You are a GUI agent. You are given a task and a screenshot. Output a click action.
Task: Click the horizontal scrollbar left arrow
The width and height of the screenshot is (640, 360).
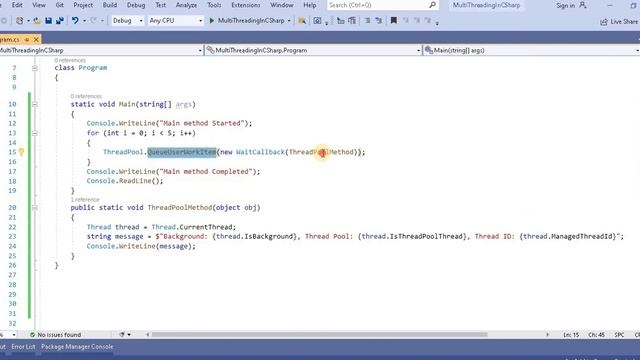coord(148,335)
